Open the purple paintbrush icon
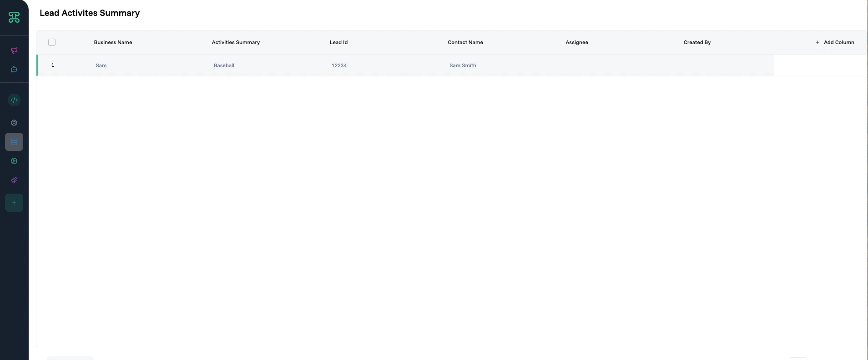868x360 pixels. pos(14,180)
